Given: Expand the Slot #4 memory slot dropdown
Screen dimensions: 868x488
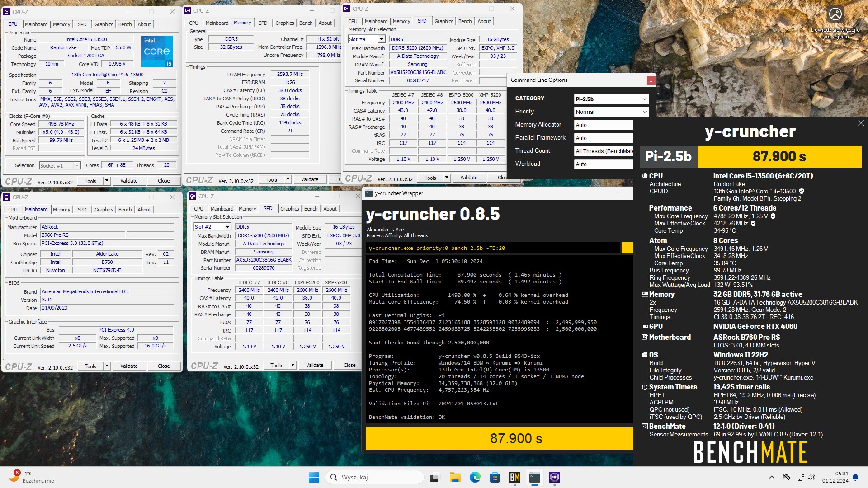Looking at the screenshot, I should point(382,40).
